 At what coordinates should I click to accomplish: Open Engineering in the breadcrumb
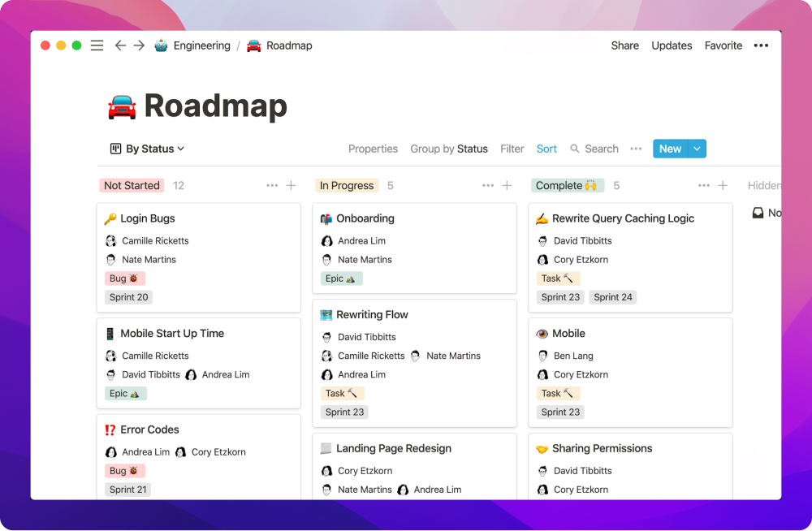202,45
